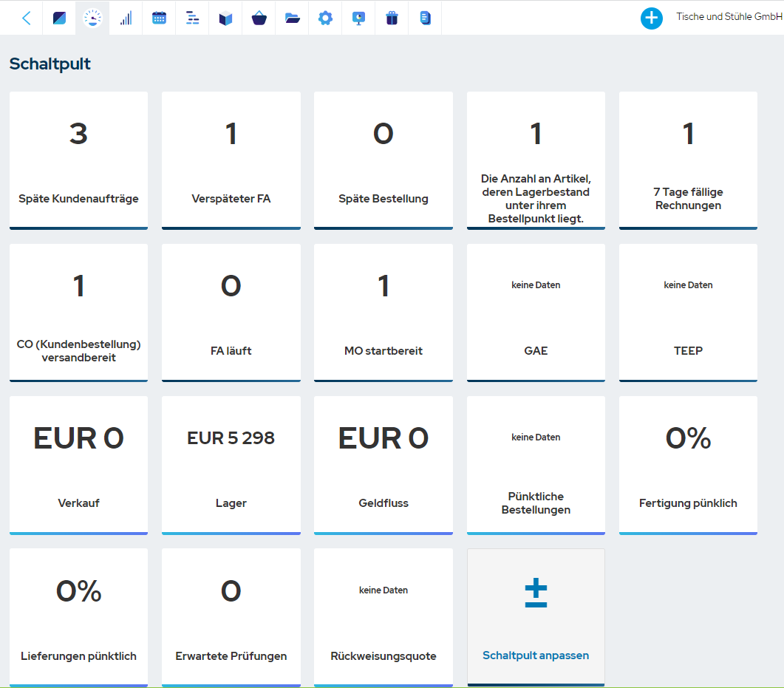The height and width of the screenshot is (688, 784).
Task: Open the calendar icon module
Action: [159, 18]
